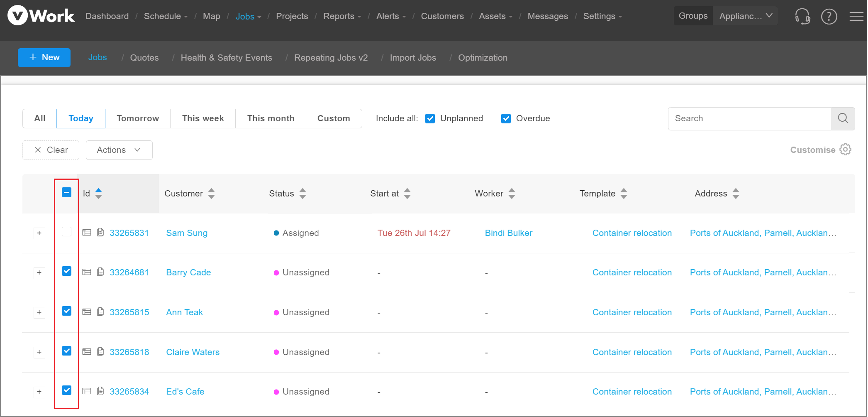The image size is (868, 417).
Task: Click the headset support icon
Action: coord(802,17)
